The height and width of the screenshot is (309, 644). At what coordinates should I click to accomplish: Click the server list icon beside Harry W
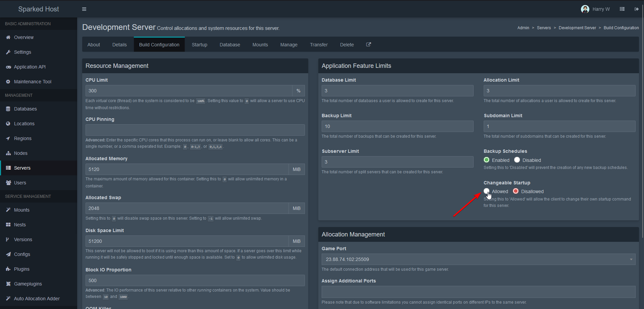622,9
